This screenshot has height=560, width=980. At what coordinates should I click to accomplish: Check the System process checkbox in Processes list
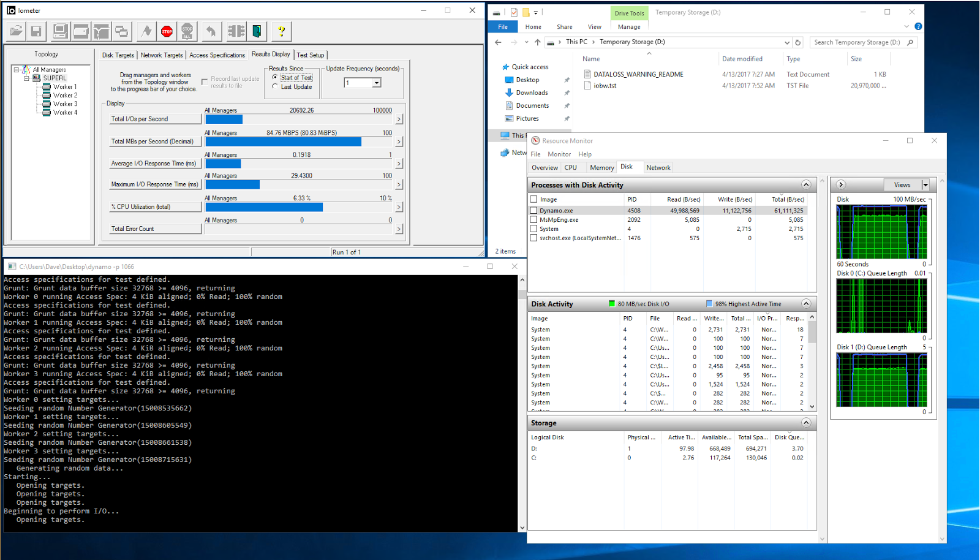(x=533, y=229)
